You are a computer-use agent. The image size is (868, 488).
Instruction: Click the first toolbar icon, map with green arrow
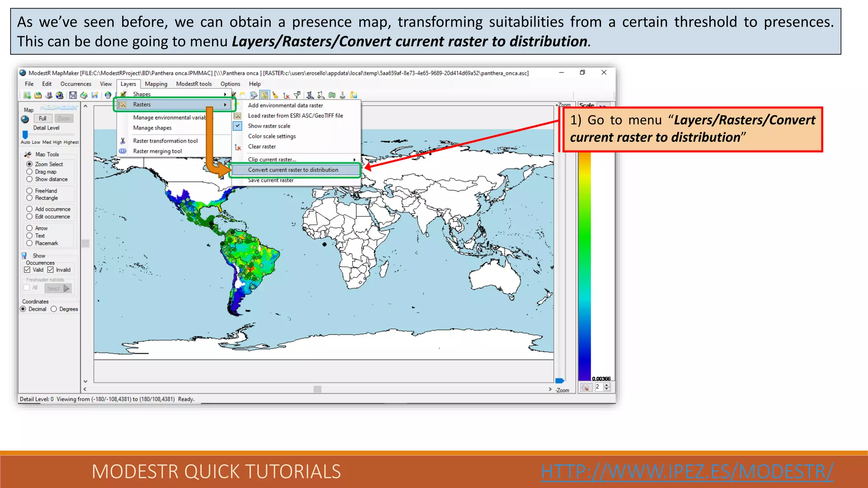[x=27, y=95]
